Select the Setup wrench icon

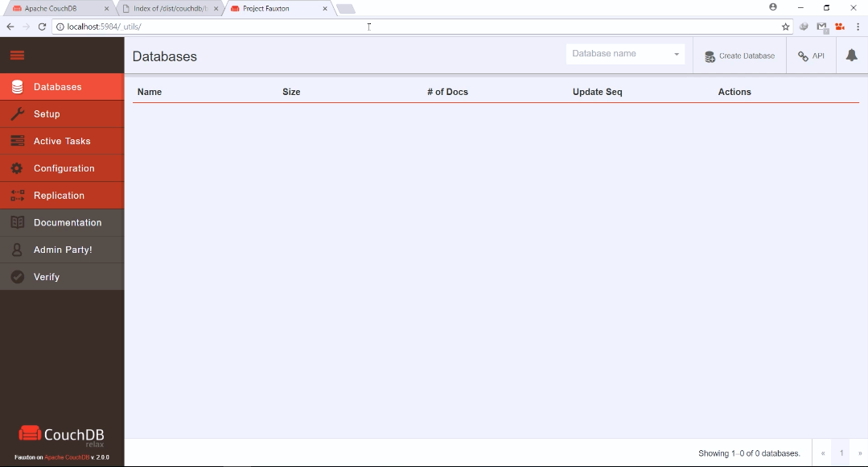click(x=18, y=114)
